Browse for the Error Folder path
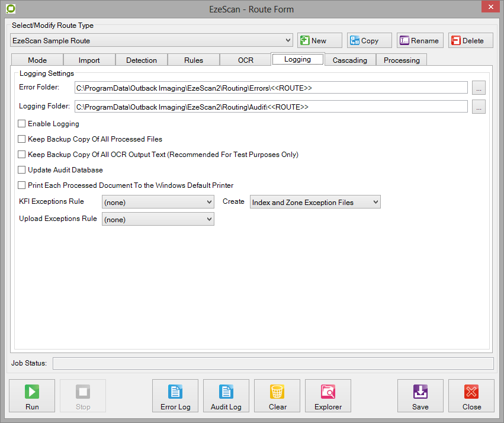This screenshot has height=423, width=504. pos(479,88)
